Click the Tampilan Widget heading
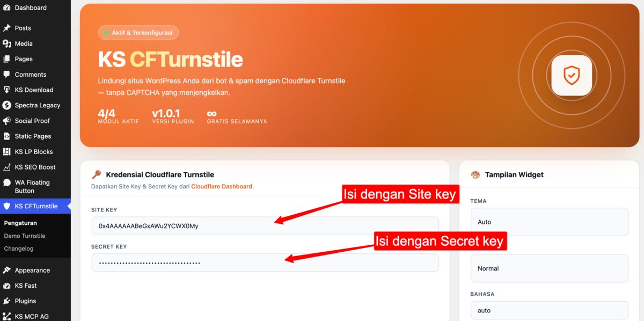This screenshot has height=321, width=644. click(514, 174)
